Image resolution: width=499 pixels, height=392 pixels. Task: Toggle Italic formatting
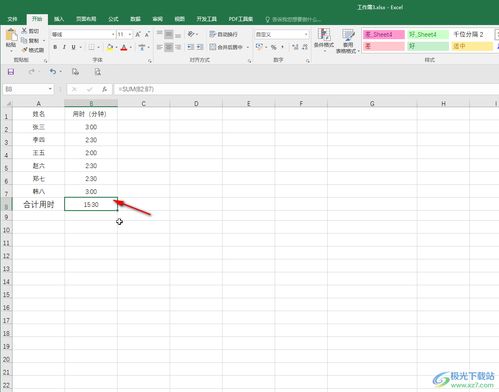tap(64, 47)
